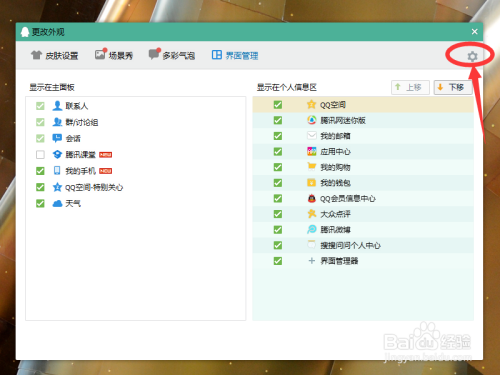Toggle the 群/讨论组 checkbox
This screenshot has height=375, width=500.
tap(40, 122)
